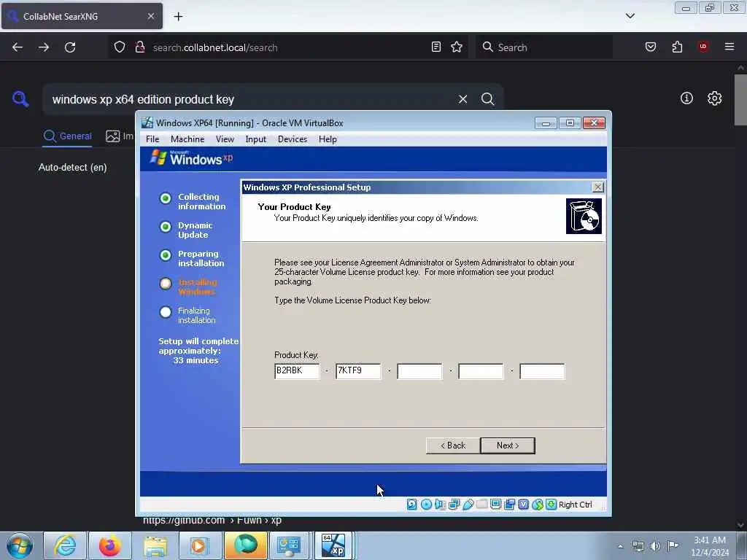The height and width of the screenshot is (560, 747).
Task: Click the shared folders indicator in VirtualBox
Action: point(481,505)
